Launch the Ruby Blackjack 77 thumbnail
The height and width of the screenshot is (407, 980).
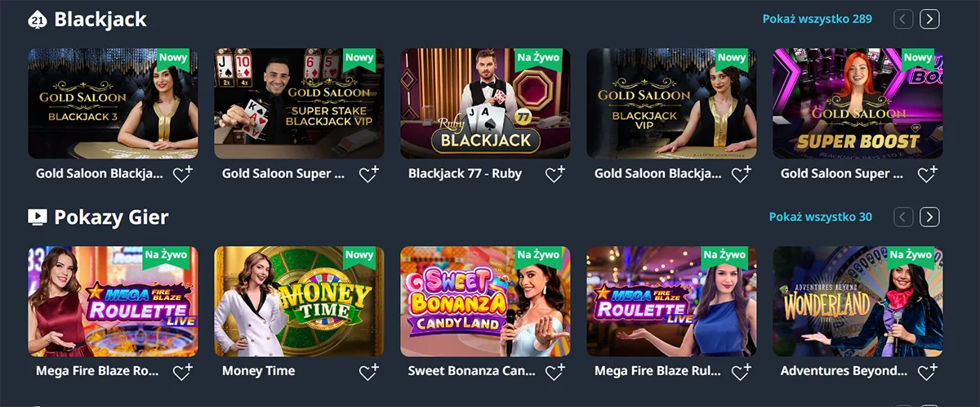(485, 103)
